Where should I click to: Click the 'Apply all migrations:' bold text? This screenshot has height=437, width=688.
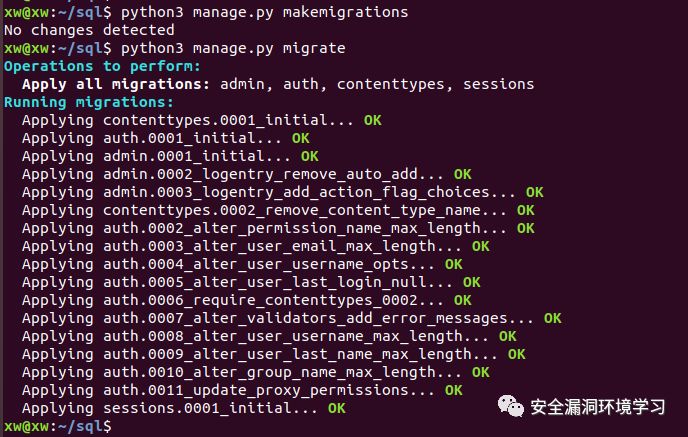(116, 84)
